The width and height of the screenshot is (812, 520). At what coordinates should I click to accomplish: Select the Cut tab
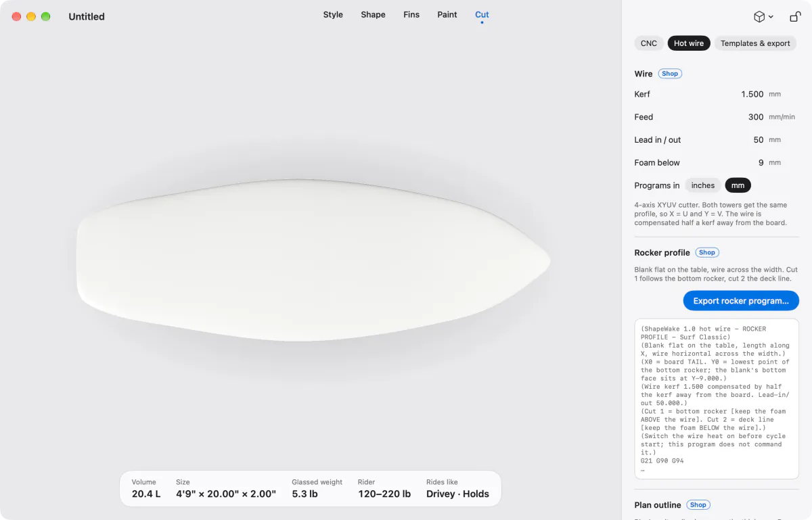pyautogui.click(x=482, y=15)
